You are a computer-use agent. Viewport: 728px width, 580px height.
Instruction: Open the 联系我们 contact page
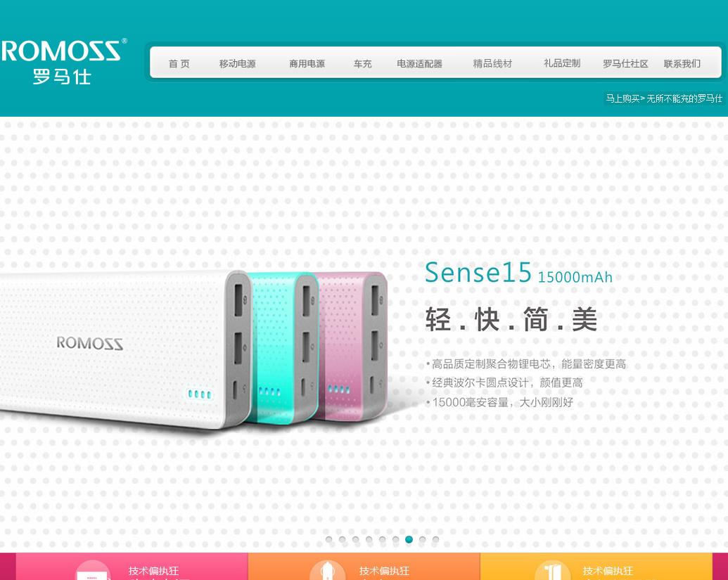point(682,63)
